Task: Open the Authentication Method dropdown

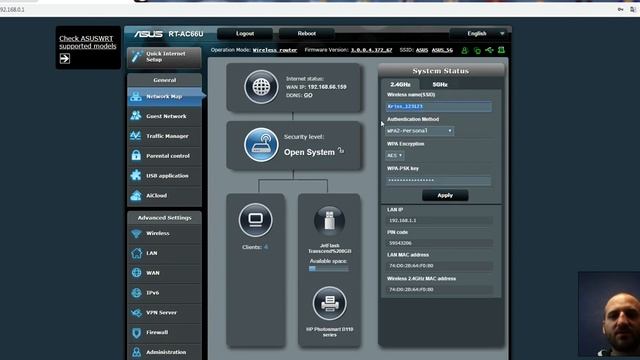Action: tap(419, 131)
